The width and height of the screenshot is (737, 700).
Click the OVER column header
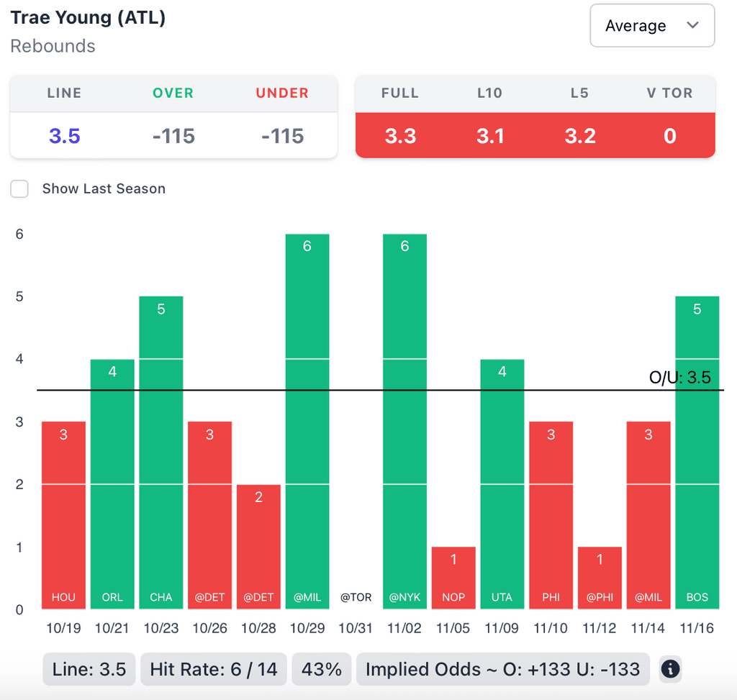tap(173, 93)
